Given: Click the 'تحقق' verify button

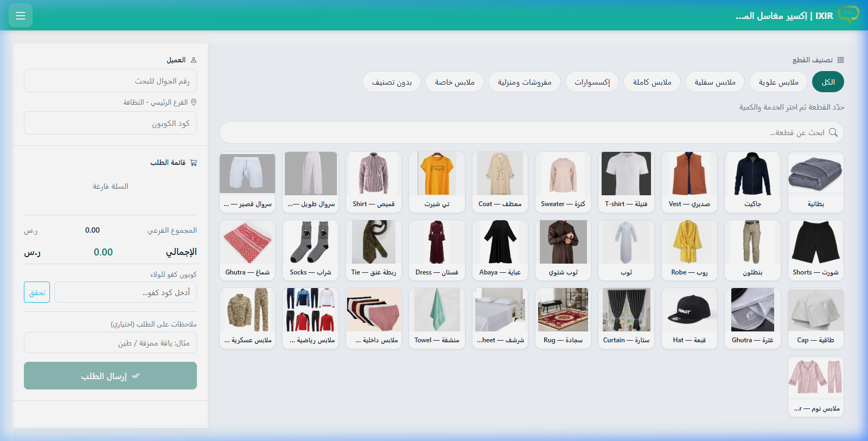Looking at the screenshot, I should [x=37, y=292].
